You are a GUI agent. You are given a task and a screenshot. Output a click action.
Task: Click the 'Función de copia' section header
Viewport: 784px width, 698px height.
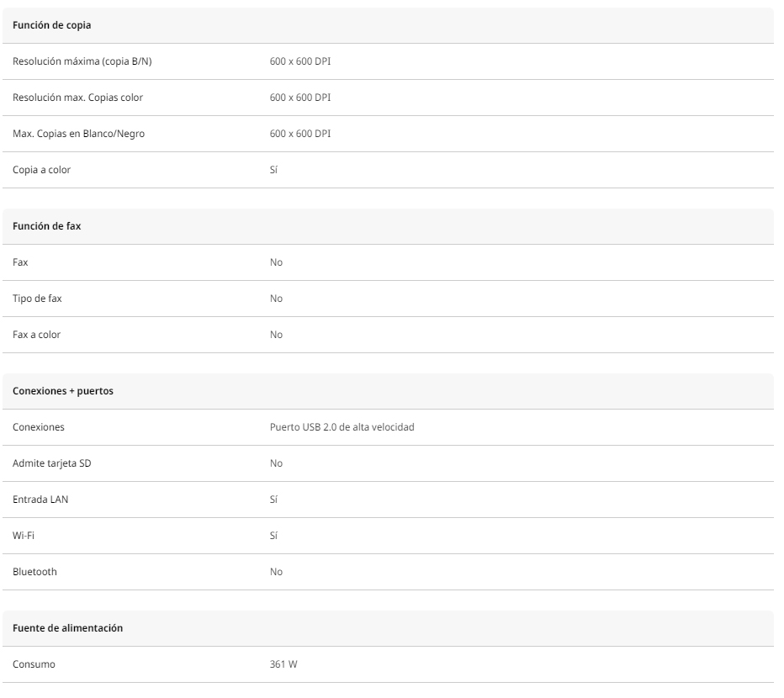pos(51,25)
